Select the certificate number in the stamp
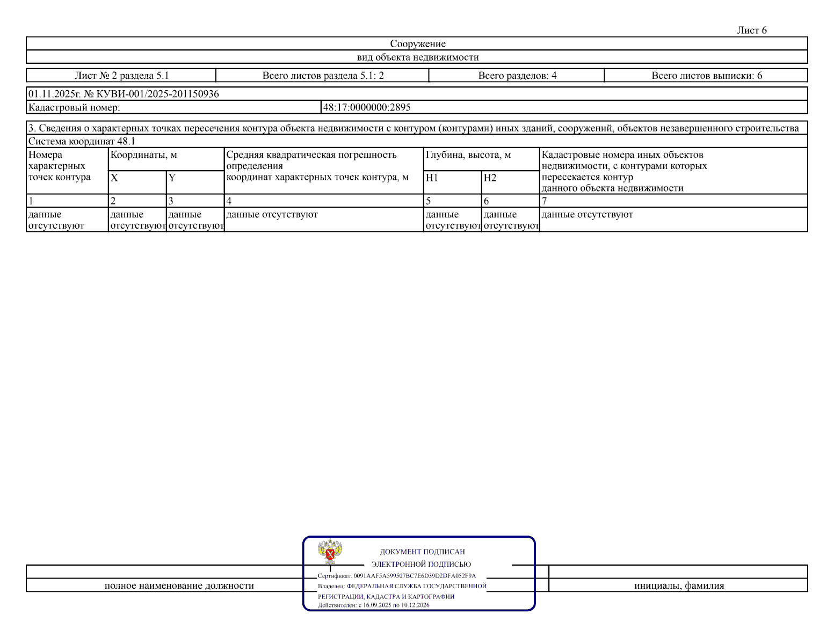Viewport: 834px width, 644px height. [x=415, y=576]
